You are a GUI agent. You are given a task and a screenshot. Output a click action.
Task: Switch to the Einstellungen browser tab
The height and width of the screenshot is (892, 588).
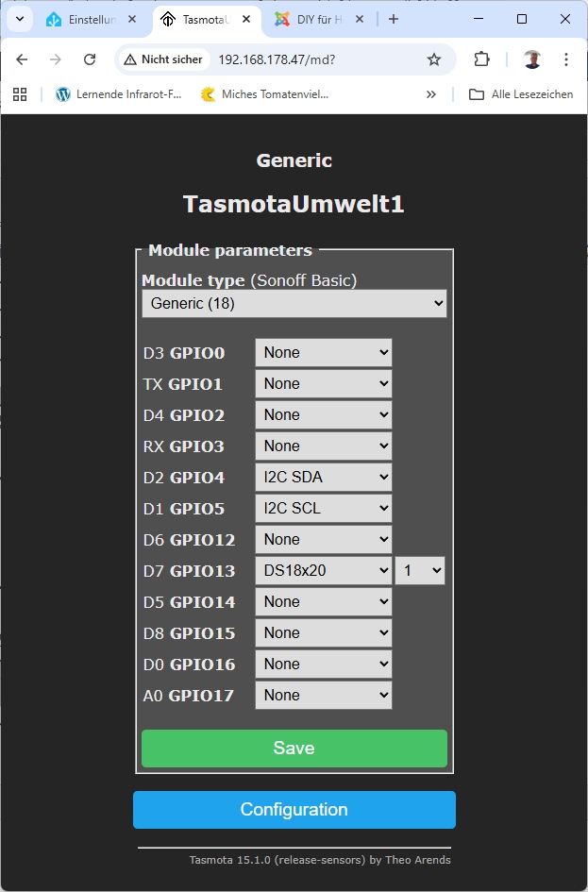point(92,19)
